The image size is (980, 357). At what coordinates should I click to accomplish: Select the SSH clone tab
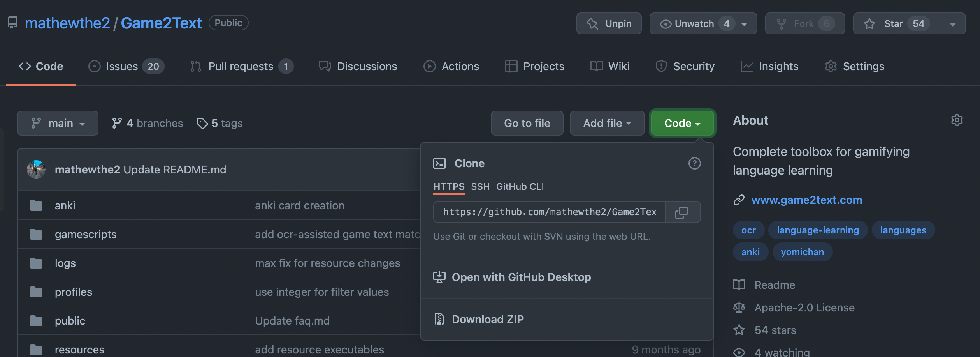pyautogui.click(x=480, y=187)
